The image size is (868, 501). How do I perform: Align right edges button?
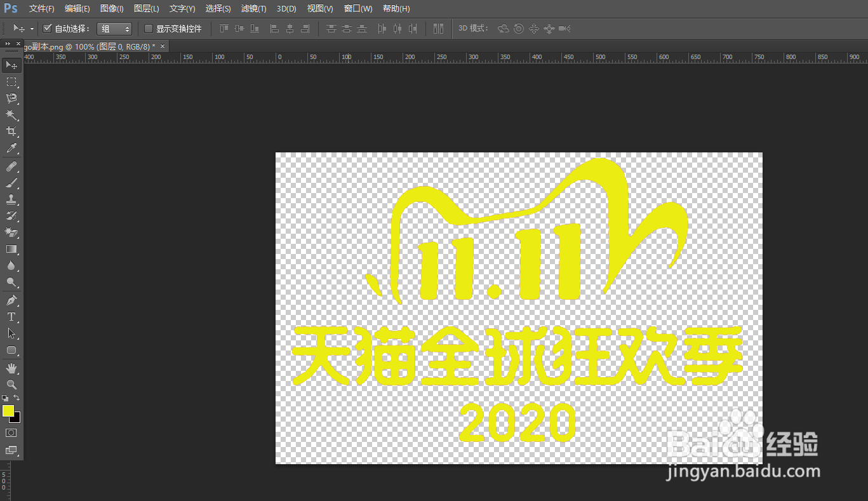tap(305, 29)
